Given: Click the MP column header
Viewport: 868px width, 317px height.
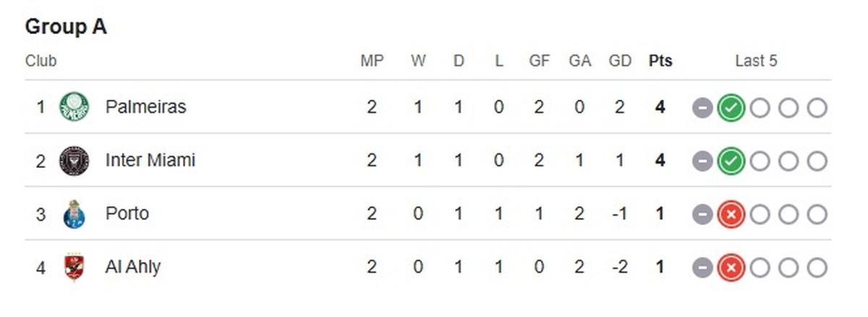Looking at the screenshot, I should pos(372,62).
